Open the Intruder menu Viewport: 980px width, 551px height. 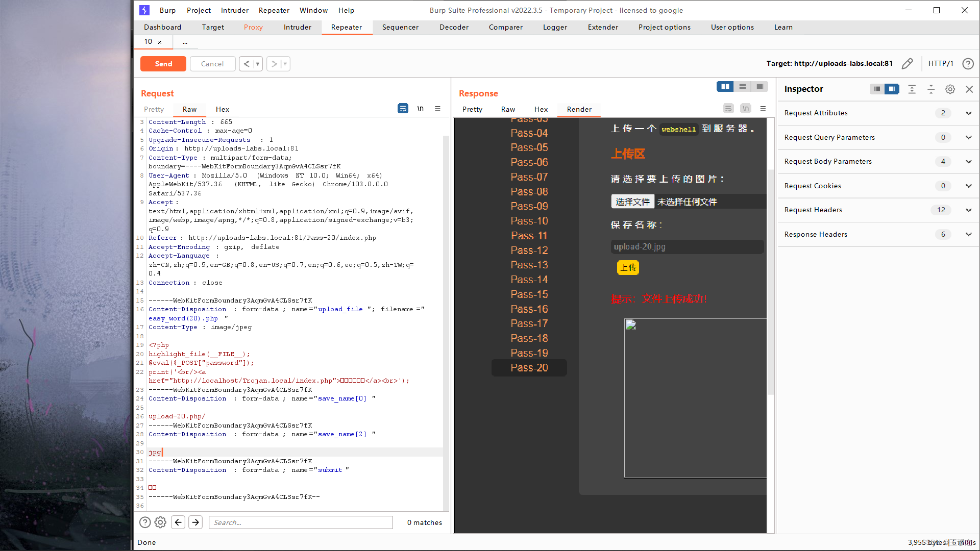pyautogui.click(x=235, y=10)
